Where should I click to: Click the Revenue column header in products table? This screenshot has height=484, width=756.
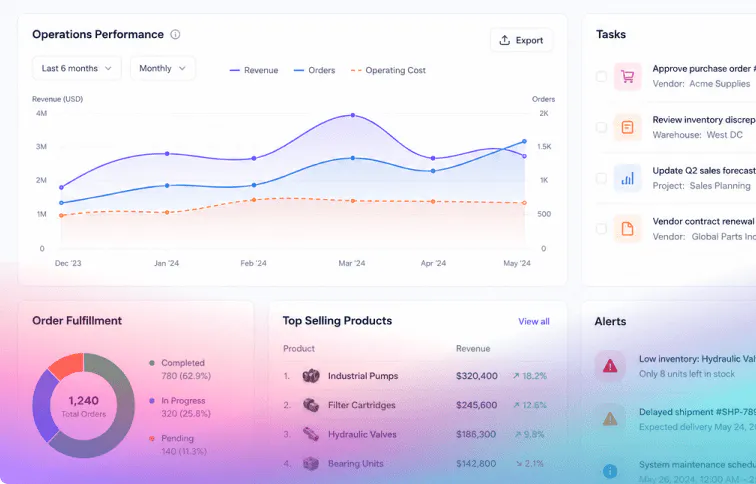click(x=473, y=349)
